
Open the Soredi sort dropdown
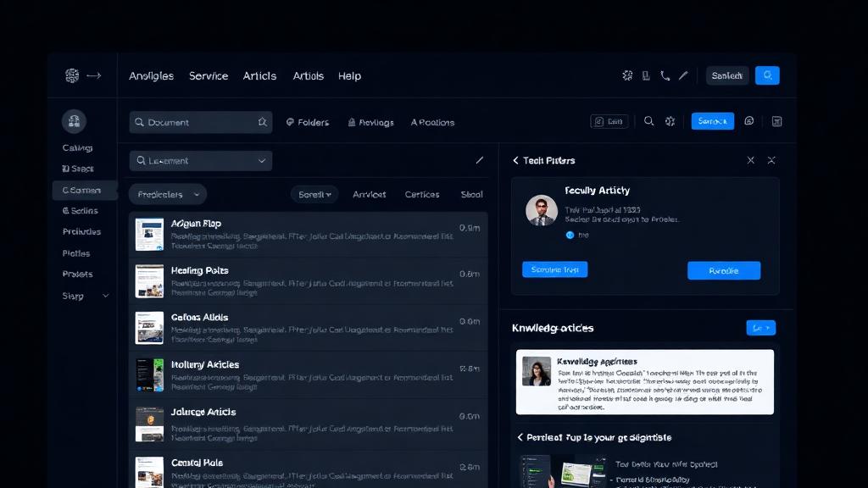pos(314,194)
